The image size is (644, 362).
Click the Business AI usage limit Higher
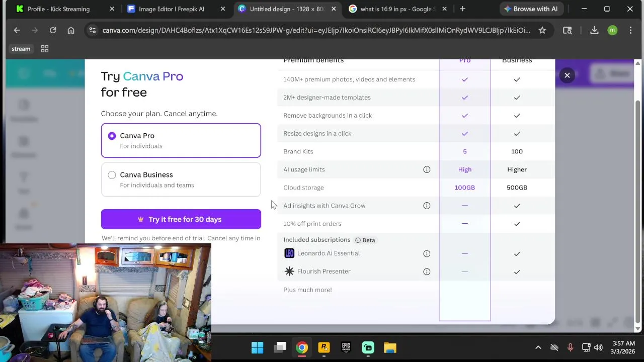(517, 169)
